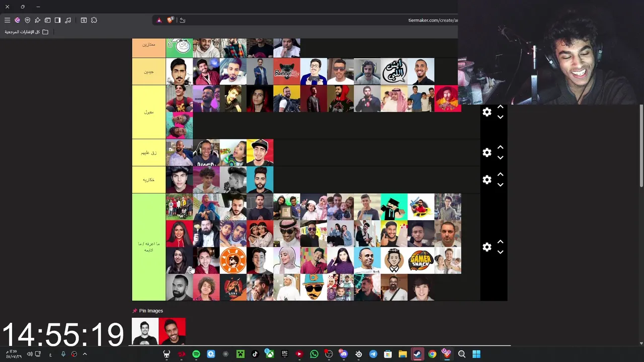Move the ما اعرفه tier row up
The width and height of the screenshot is (644, 362).
pos(500,242)
